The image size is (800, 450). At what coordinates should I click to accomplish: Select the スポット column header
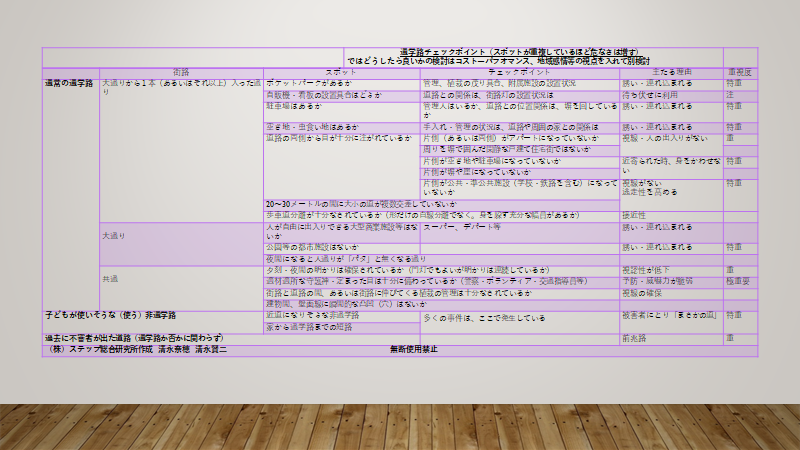tap(342, 73)
